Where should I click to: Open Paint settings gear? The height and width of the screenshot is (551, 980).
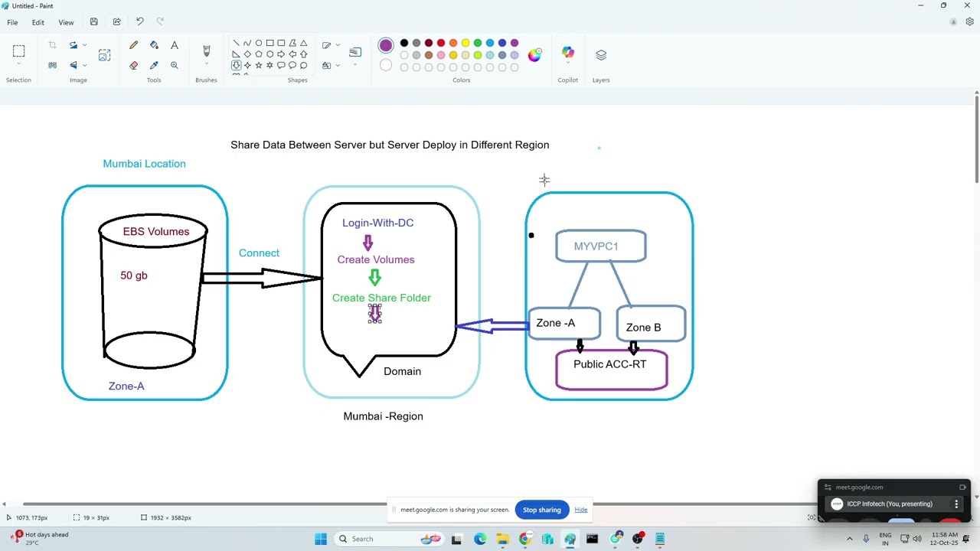pyautogui.click(x=969, y=22)
